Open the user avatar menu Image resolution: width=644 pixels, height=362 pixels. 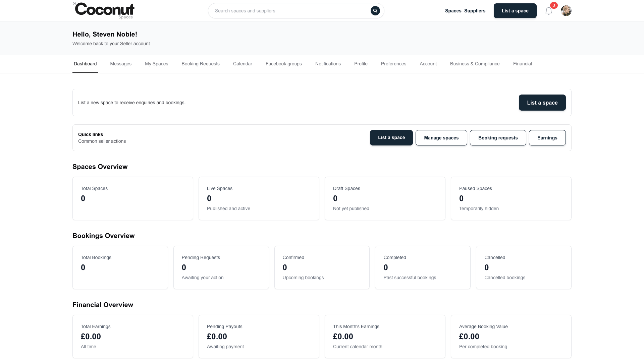point(566,11)
